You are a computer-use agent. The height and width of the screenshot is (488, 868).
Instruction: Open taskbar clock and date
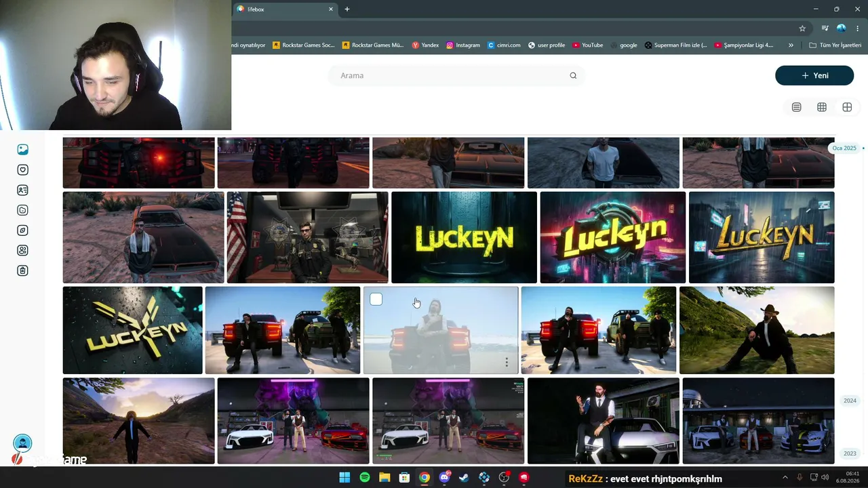click(848, 477)
